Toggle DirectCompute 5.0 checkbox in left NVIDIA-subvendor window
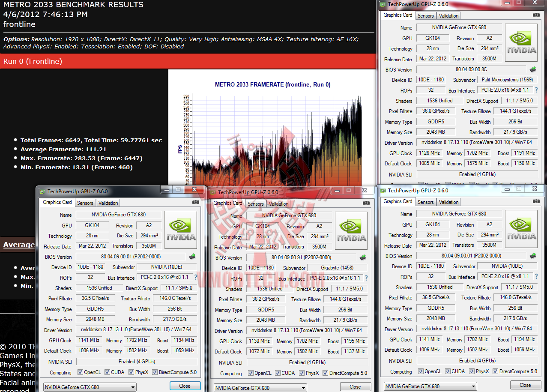Screen dimensions: 547x392 [155, 372]
